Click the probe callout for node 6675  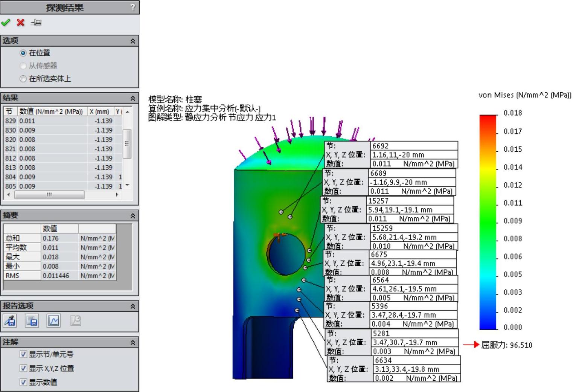tap(390, 263)
